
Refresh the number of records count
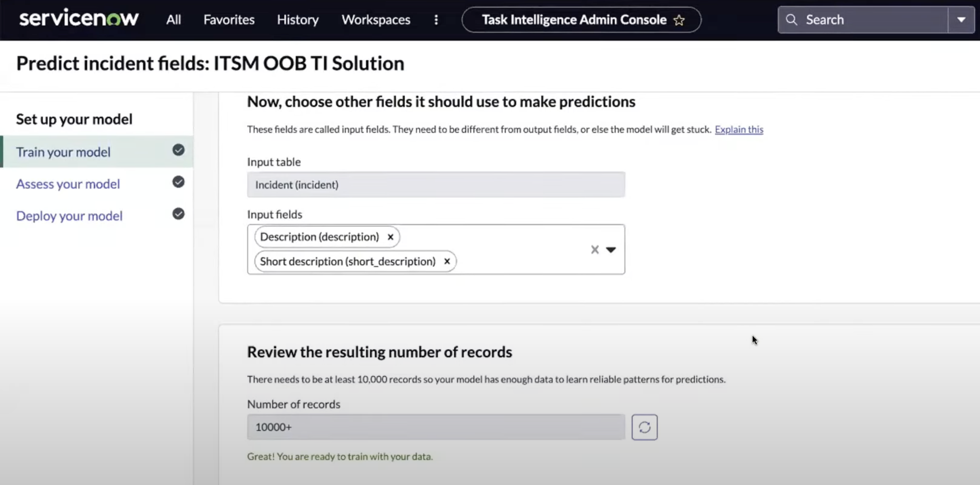(644, 427)
